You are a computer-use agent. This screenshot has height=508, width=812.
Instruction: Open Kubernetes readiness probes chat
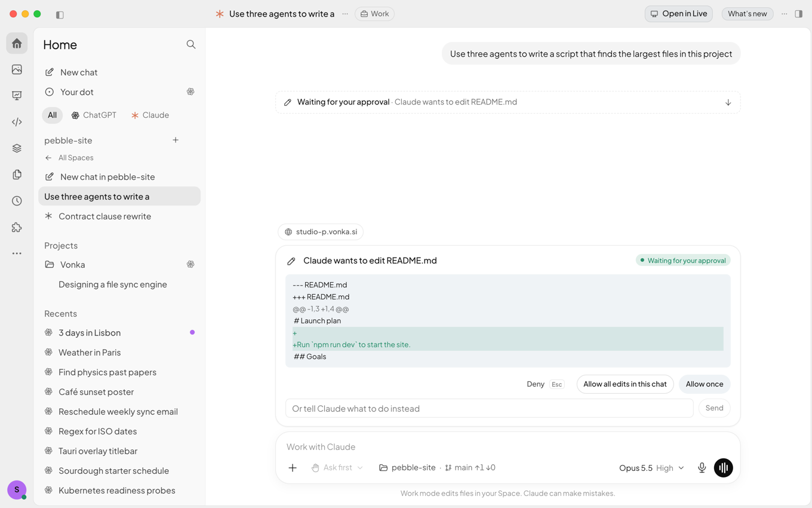(119, 491)
